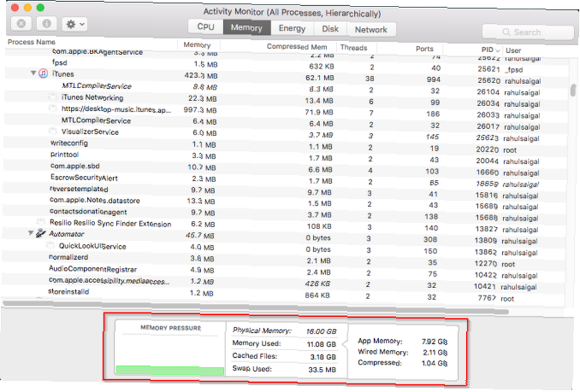Click the Wired Memory 2.11 GB value
Screen dimensions: 580x392
click(435, 353)
